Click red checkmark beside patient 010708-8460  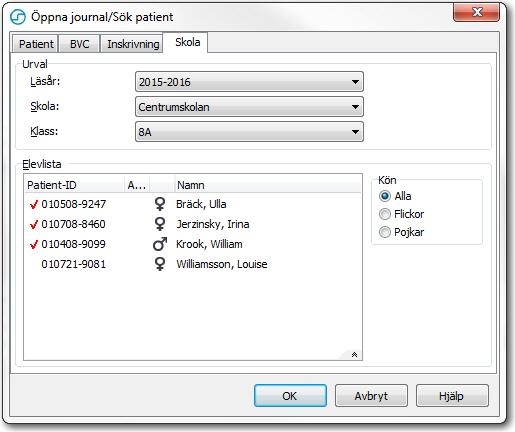click(x=34, y=224)
